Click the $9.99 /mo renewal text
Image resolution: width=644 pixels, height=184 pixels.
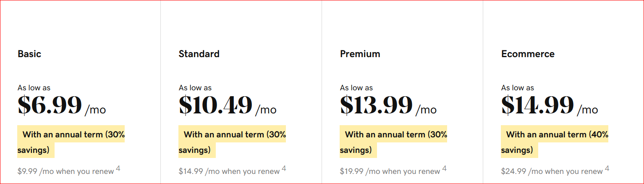click(x=66, y=171)
